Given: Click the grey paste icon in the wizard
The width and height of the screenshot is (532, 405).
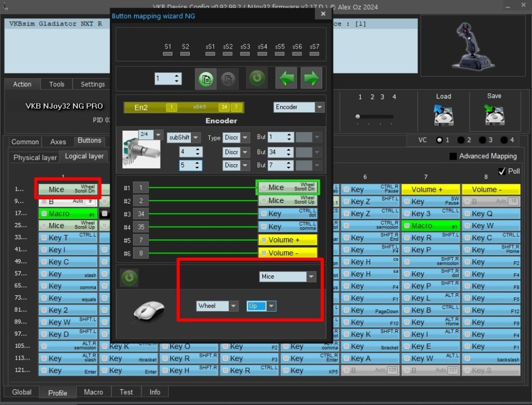Looking at the screenshot, I should tap(228, 79).
